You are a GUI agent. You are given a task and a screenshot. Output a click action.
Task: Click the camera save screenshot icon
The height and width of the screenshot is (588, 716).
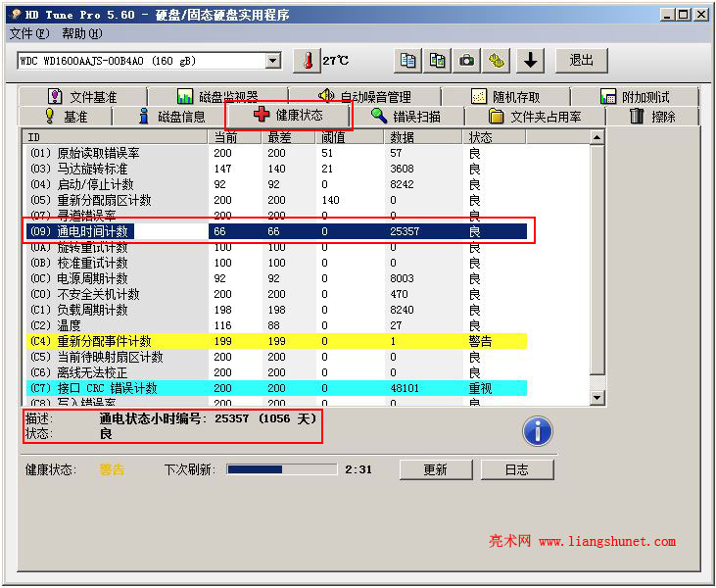coord(466,61)
